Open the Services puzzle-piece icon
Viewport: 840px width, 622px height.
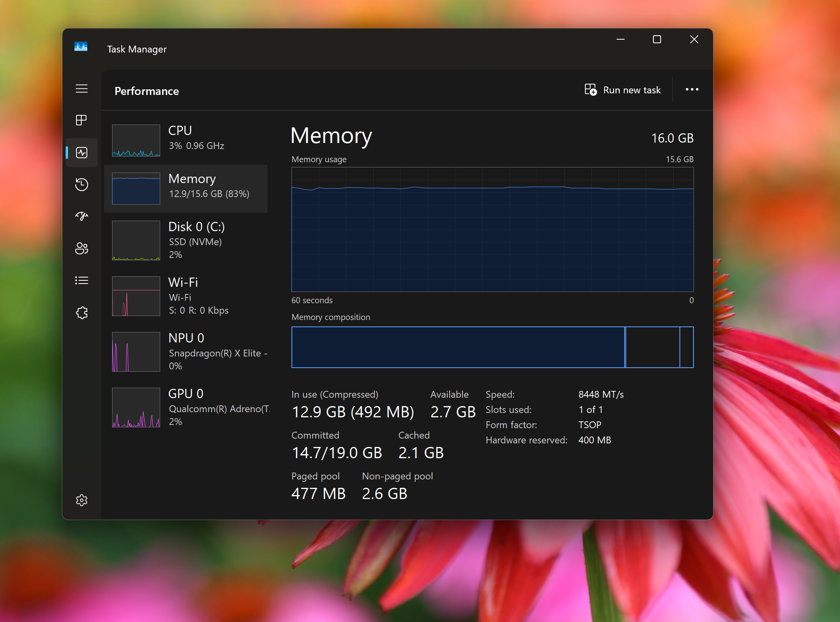pyautogui.click(x=82, y=312)
